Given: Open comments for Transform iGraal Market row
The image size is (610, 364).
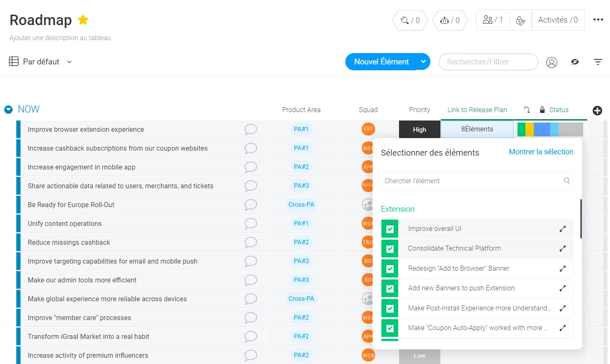Looking at the screenshot, I should (251, 336).
